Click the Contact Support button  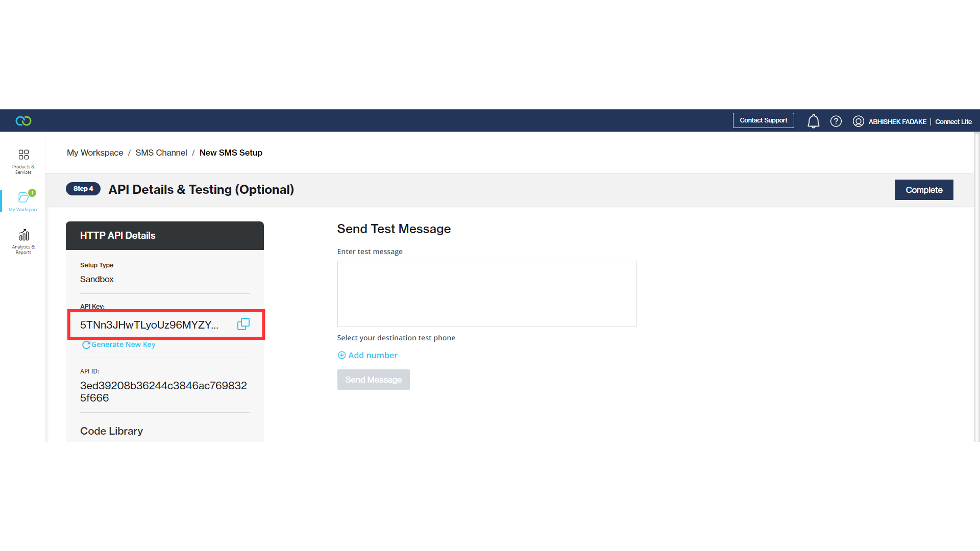click(x=763, y=120)
